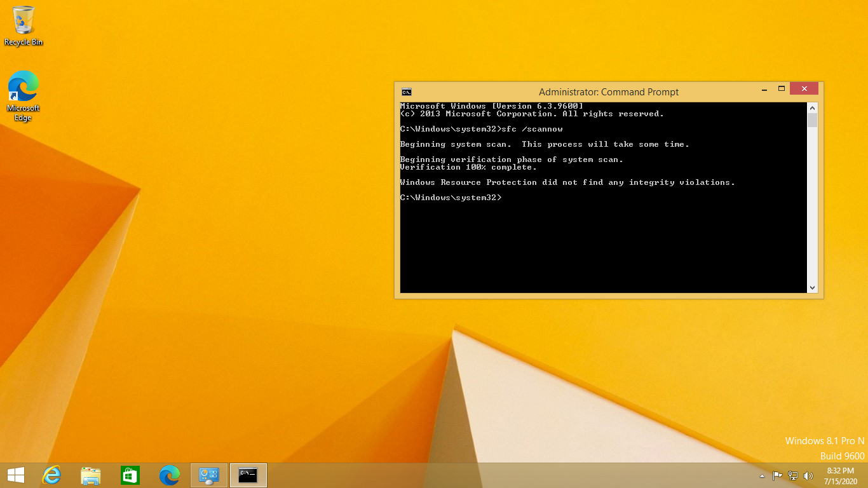
Task: Open the Action Center flag icon
Action: coord(777,475)
